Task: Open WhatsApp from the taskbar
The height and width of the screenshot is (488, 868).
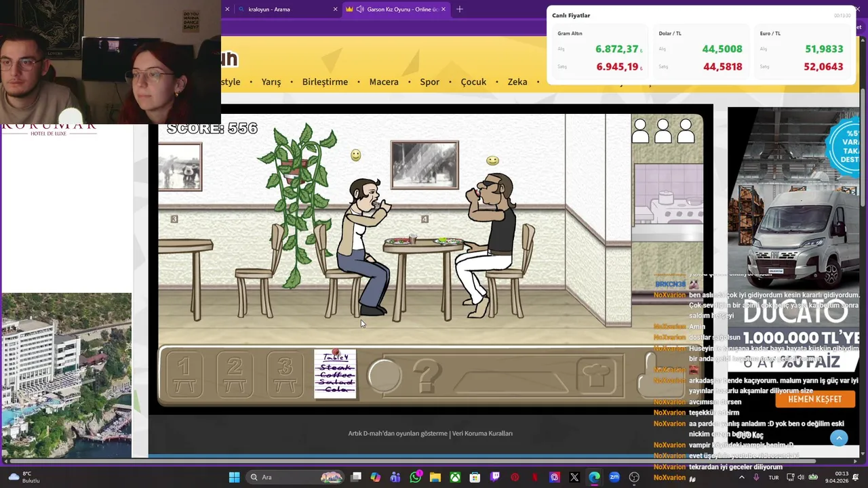Action: [x=416, y=477]
